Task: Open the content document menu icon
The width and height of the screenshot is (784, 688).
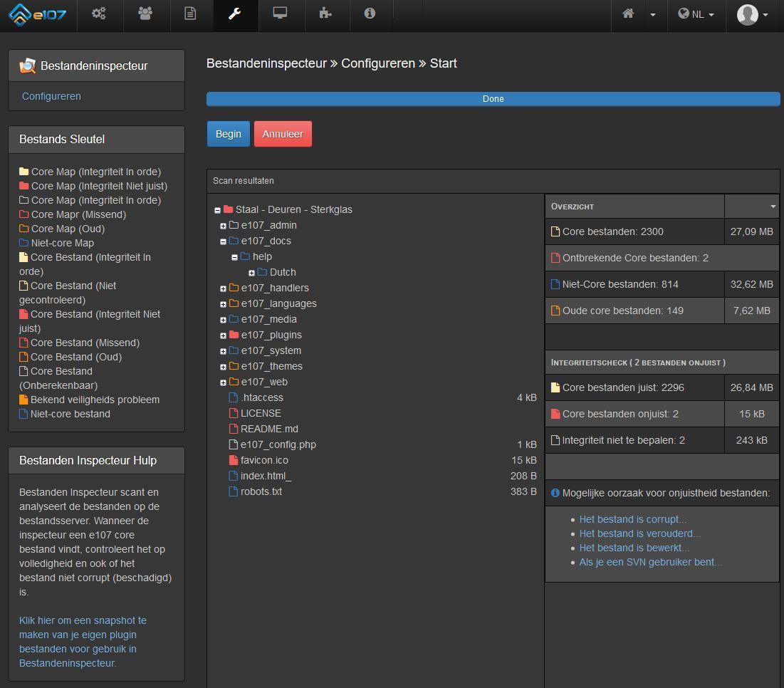Action: coord(190,14)
